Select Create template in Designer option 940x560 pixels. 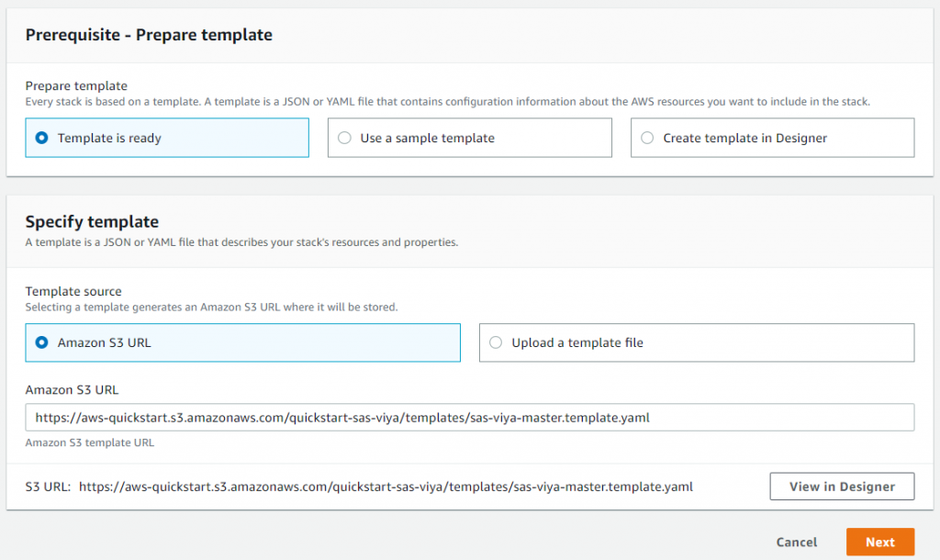coord(772,138)
